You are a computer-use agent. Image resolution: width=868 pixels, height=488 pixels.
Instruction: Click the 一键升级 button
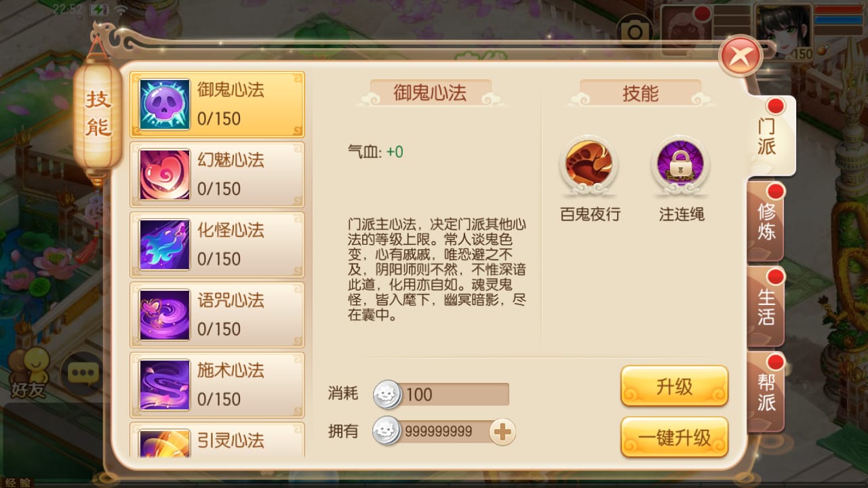(675, 437)
